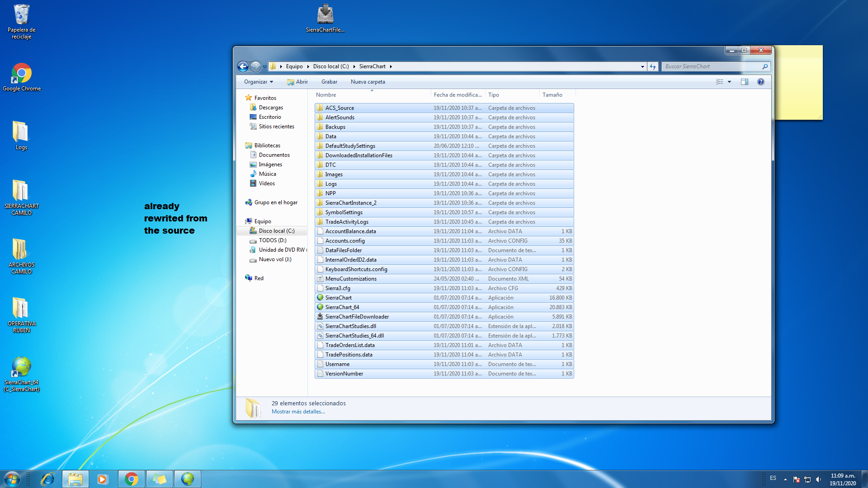
Task: Create a folder with Nueva carpeta
Action: tap(368, 82)
